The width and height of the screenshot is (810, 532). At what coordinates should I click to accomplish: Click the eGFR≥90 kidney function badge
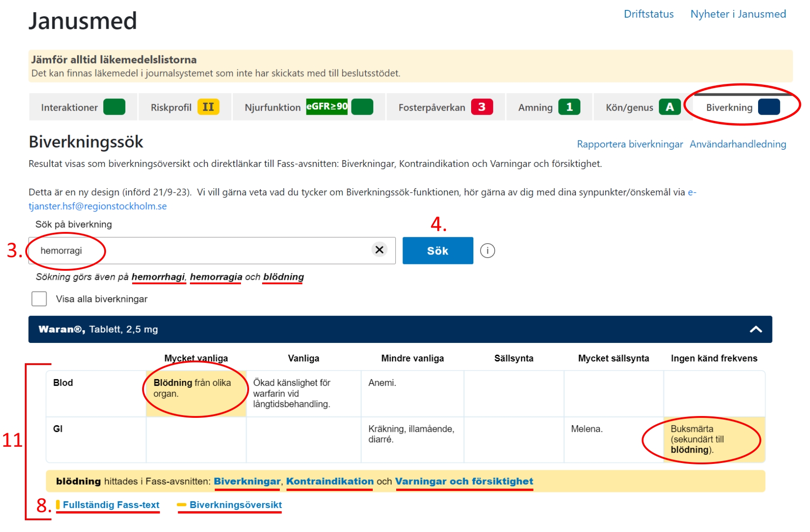tap(327, 106)
